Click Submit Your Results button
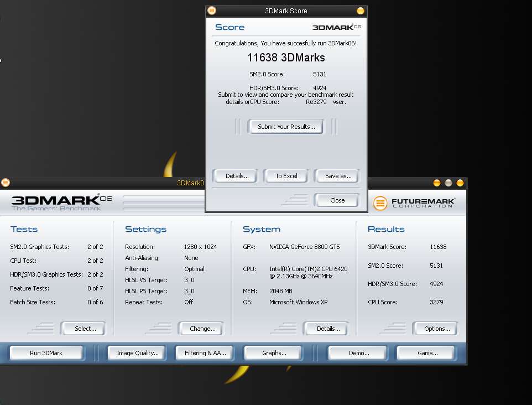 tap(286, 127)
